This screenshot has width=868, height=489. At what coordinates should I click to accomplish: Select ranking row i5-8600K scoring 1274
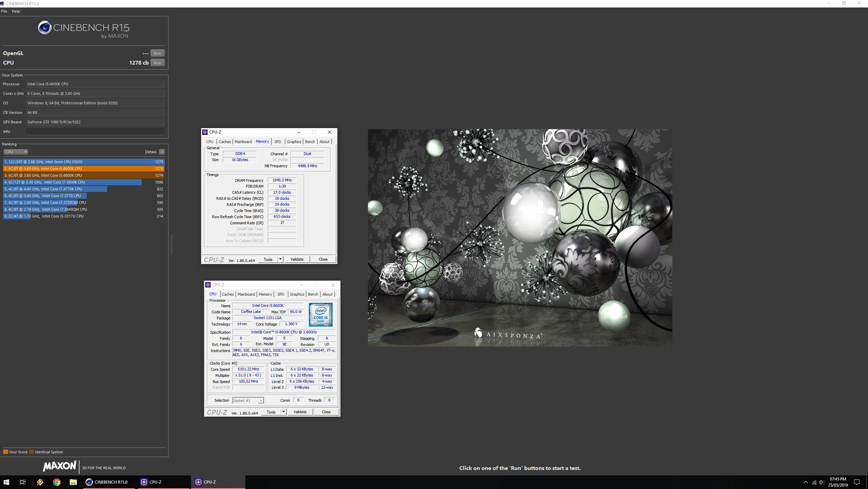click(x=84, y=175)
